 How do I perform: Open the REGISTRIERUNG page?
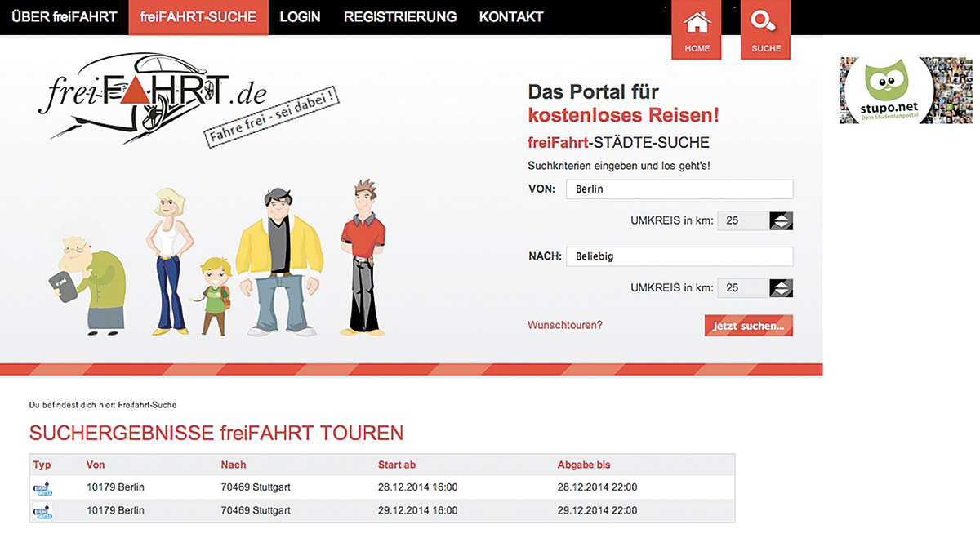(x=399, y=17)
